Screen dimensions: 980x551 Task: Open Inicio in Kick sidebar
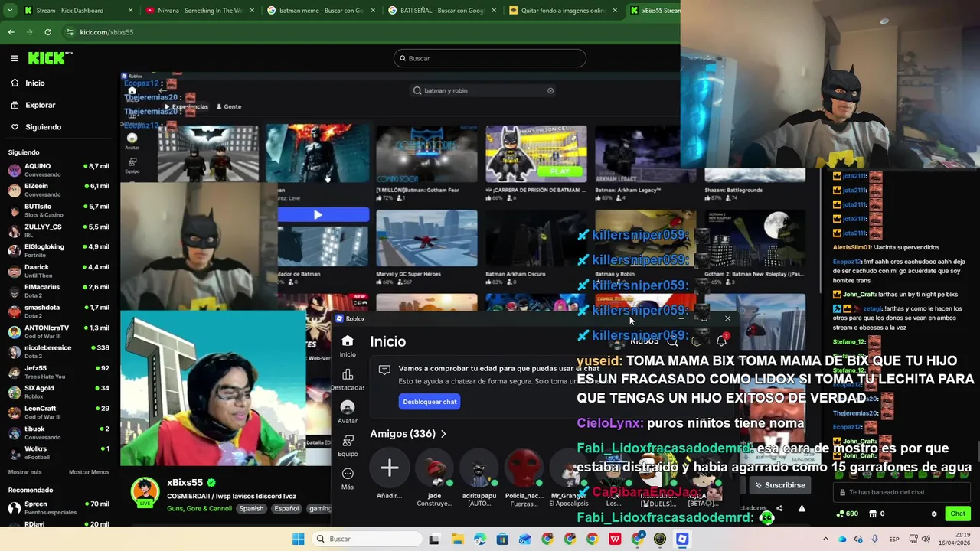pyautogui.click(x=34, y=83)
